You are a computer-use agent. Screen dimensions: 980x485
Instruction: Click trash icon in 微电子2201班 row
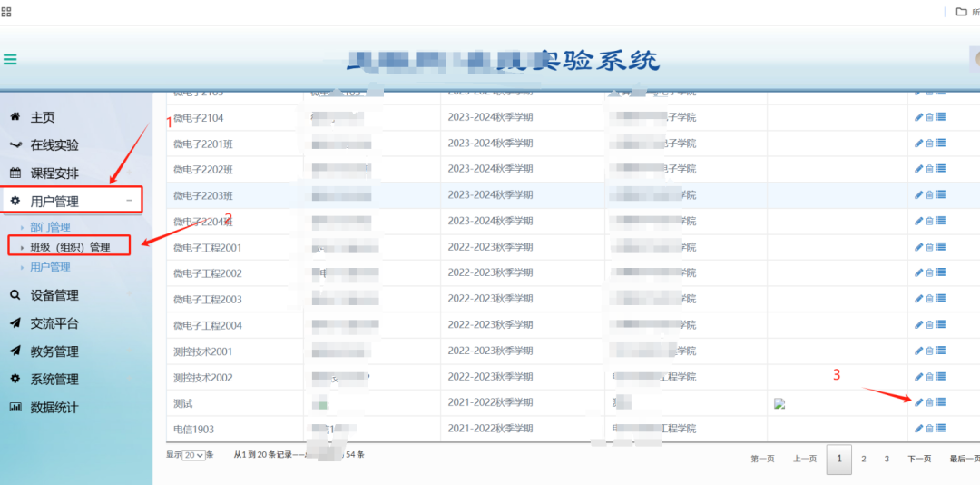tap(929, 144)
